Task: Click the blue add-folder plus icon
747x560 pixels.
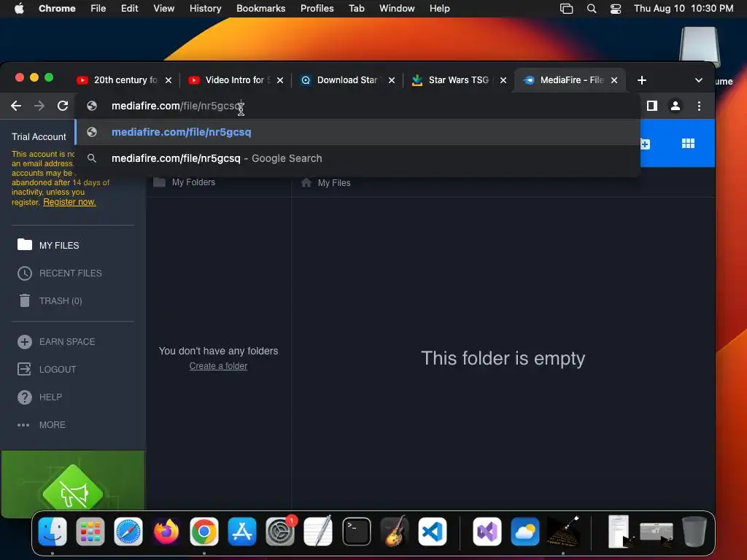Action: point(645,144)
